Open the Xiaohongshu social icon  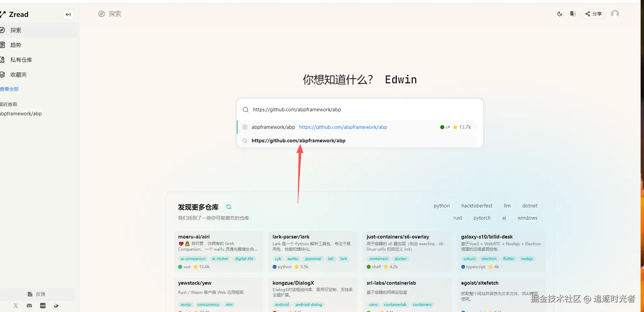(x=43, y=306)
